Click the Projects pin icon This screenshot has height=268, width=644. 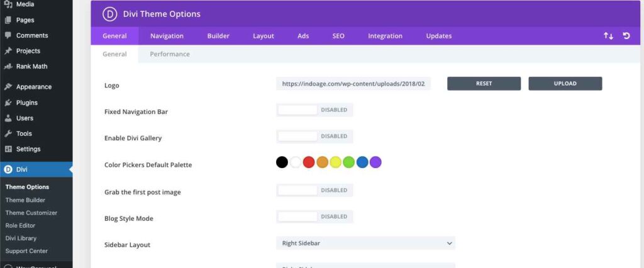[8, 51]
